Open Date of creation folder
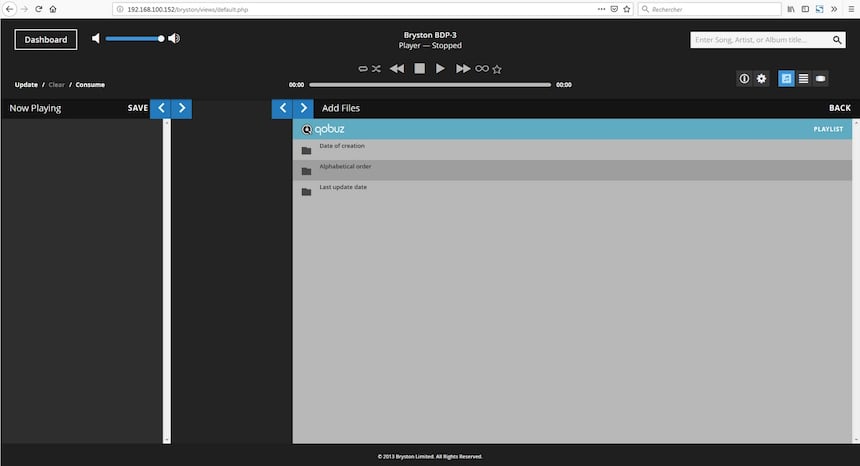This screenshot has width=860, height=466. click(572, 150)
